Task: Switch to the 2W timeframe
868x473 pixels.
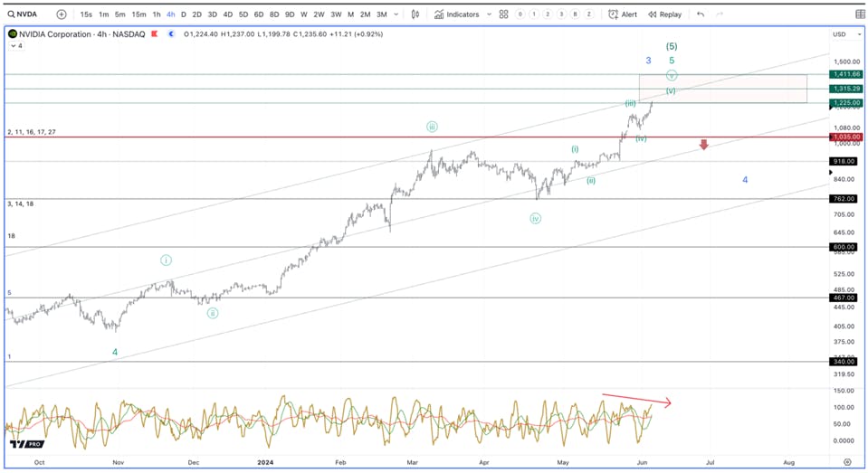Action: point(319,14)
